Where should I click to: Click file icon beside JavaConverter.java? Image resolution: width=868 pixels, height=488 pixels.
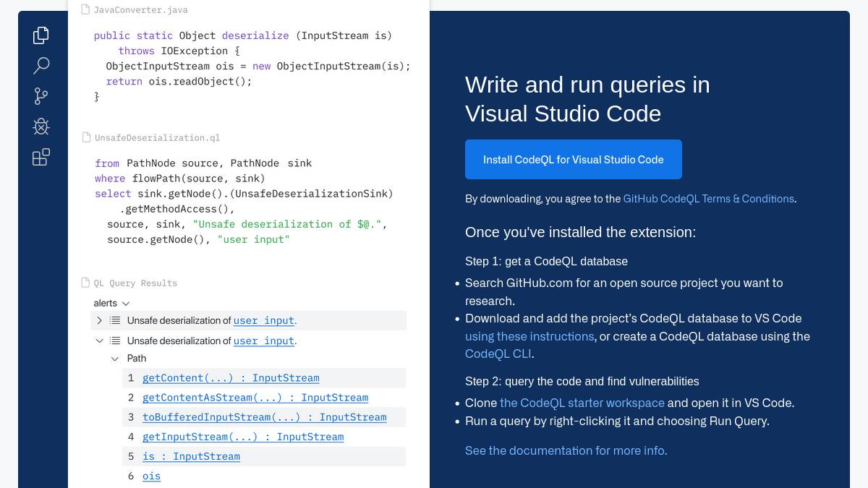(86, 10)
